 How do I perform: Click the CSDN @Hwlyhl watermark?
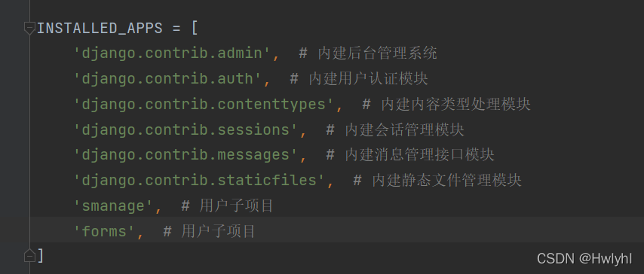[584, 258]
